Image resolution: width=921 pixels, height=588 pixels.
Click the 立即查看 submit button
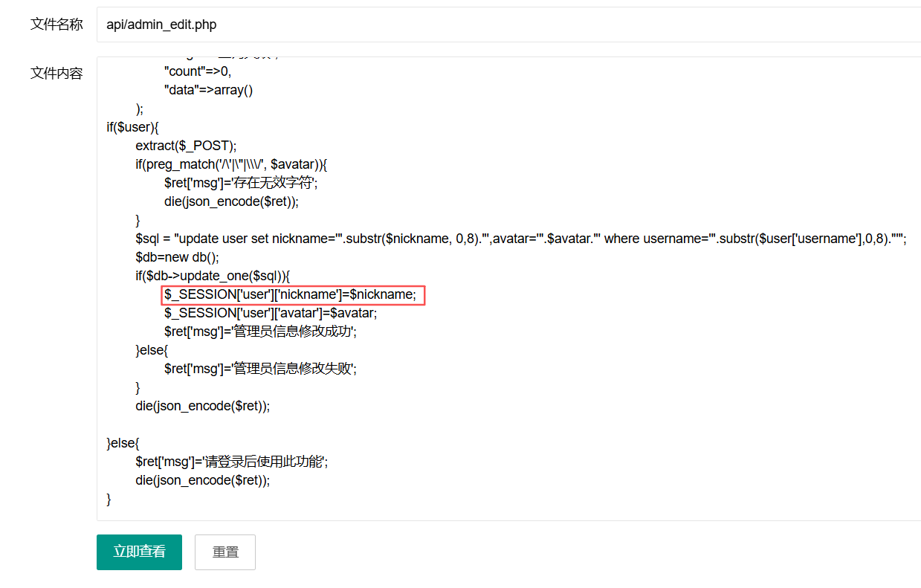pos(139,552)
